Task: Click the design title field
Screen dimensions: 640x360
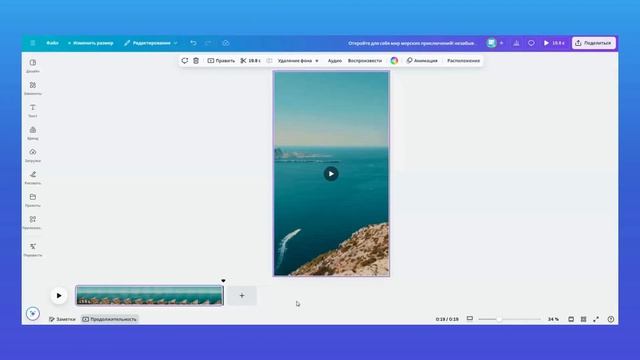Action: pos(412,43)
